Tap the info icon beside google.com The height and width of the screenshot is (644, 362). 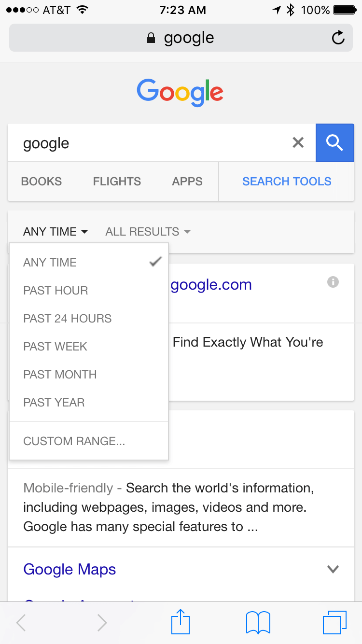[x=333, y=282]
